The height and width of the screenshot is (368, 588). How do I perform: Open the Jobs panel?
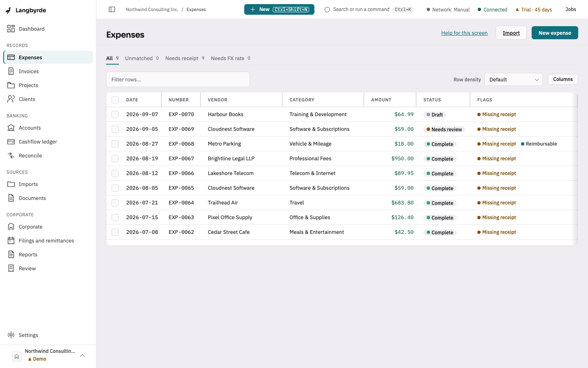[570, 9]
